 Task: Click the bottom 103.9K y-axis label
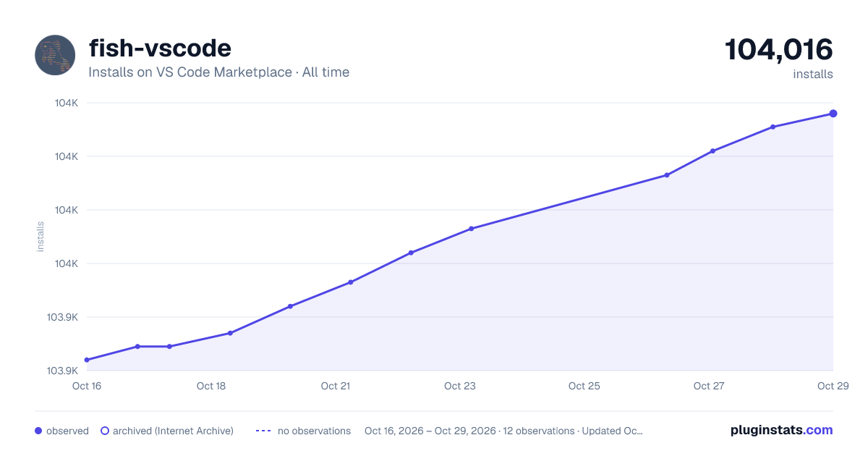[63, 371]
